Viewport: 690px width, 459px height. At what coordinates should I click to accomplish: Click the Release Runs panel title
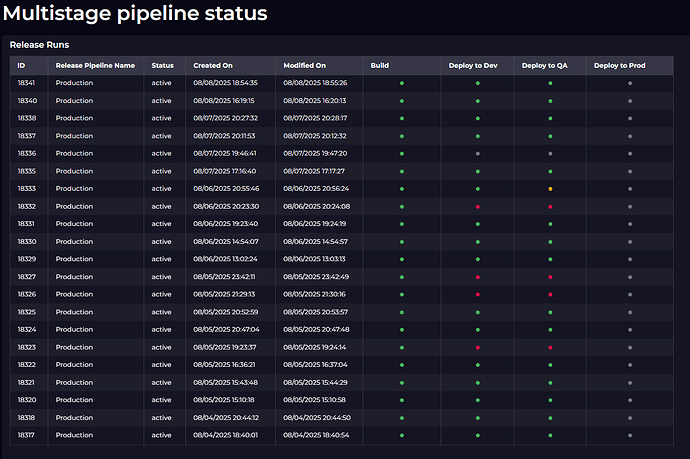(x=40, y=45)
